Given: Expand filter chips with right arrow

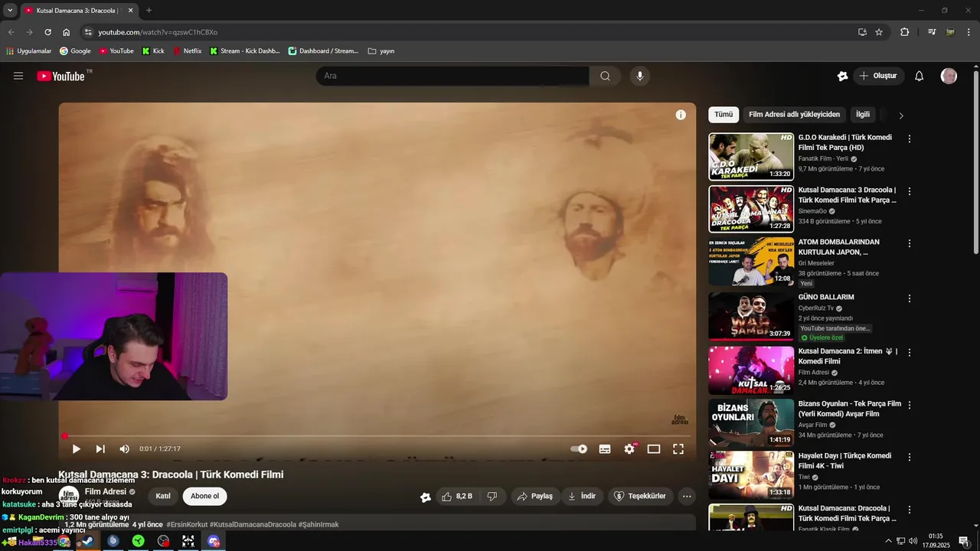Looking at the screenshot, I should point(901,116).
